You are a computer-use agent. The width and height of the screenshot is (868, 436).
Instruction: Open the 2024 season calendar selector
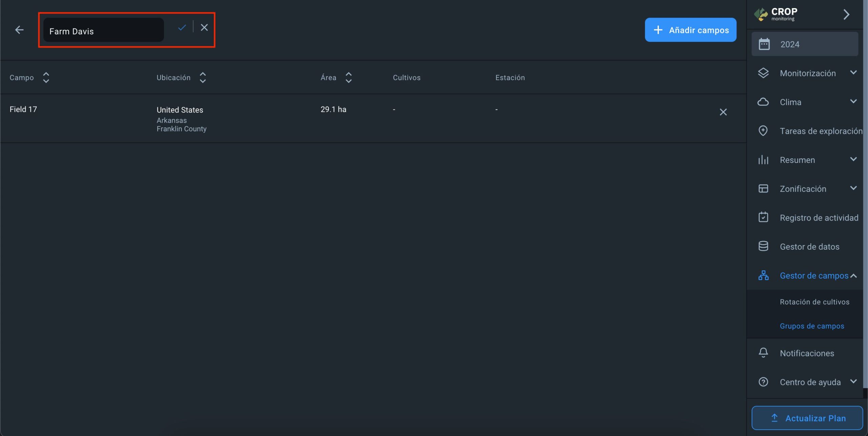(x=805, y=44)
